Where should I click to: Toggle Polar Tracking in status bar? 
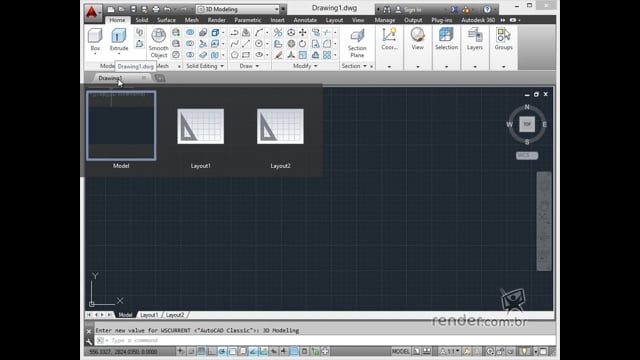(x=222, y=351)
